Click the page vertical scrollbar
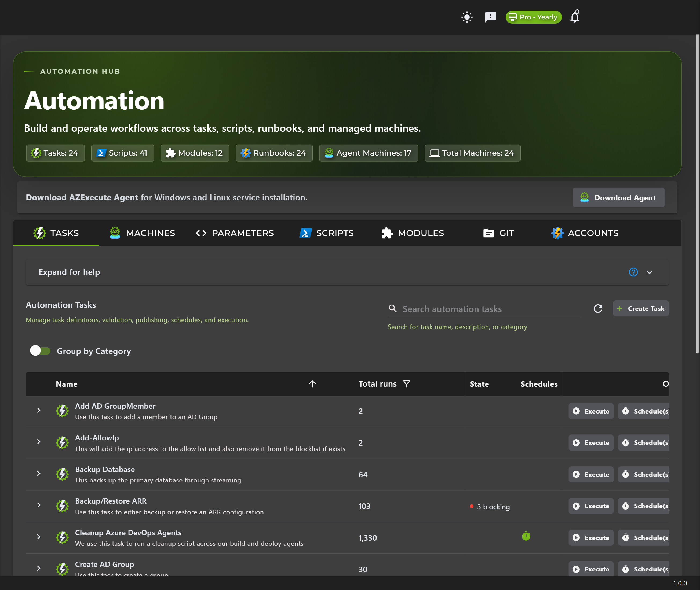The image size is (700, 590). [x=697, y=194]
